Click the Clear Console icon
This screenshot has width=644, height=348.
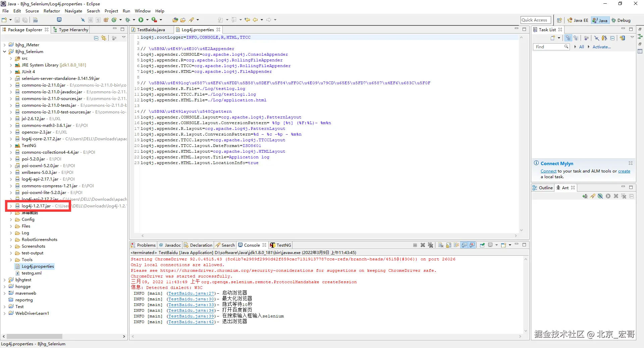coord(441,245)
